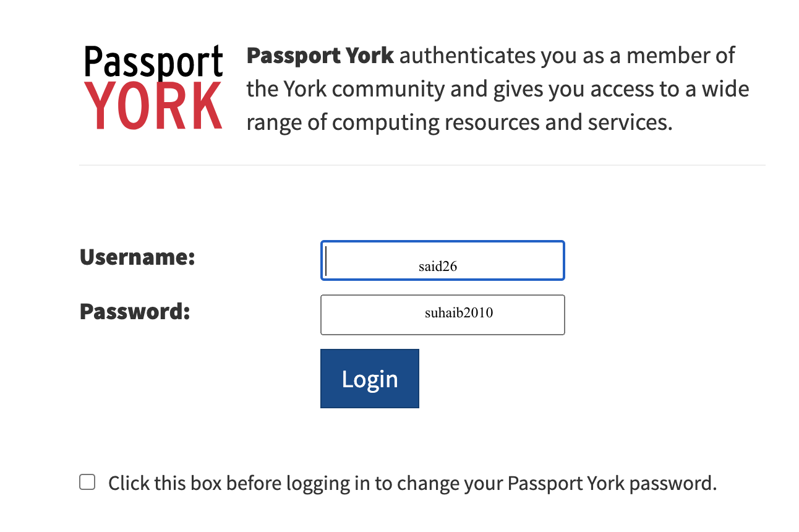
Task: Click the black Passport word in logo
Action: point(153,62)
